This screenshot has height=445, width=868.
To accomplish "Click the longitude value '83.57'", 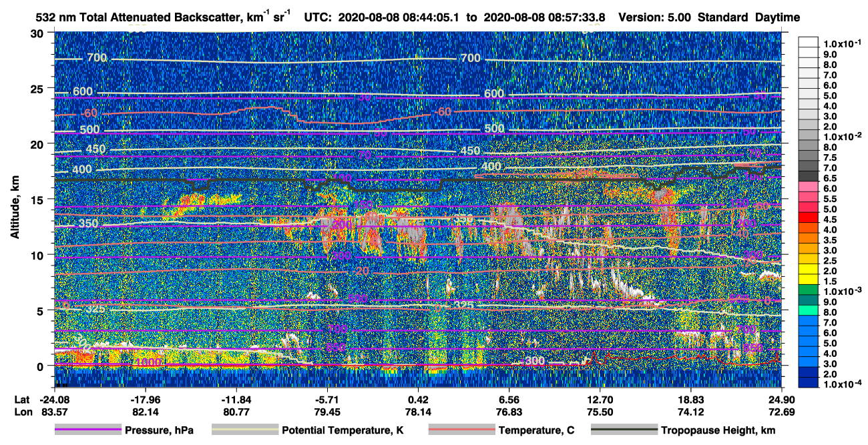I will (54, 412).
